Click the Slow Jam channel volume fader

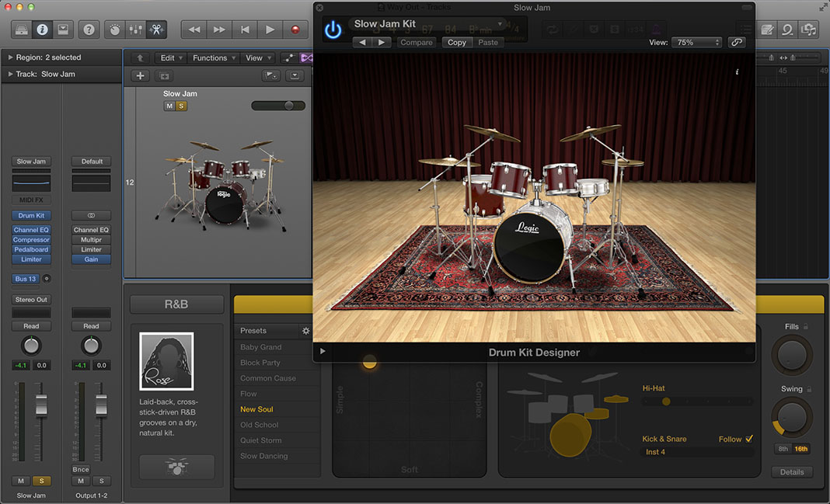coord(40,405)
